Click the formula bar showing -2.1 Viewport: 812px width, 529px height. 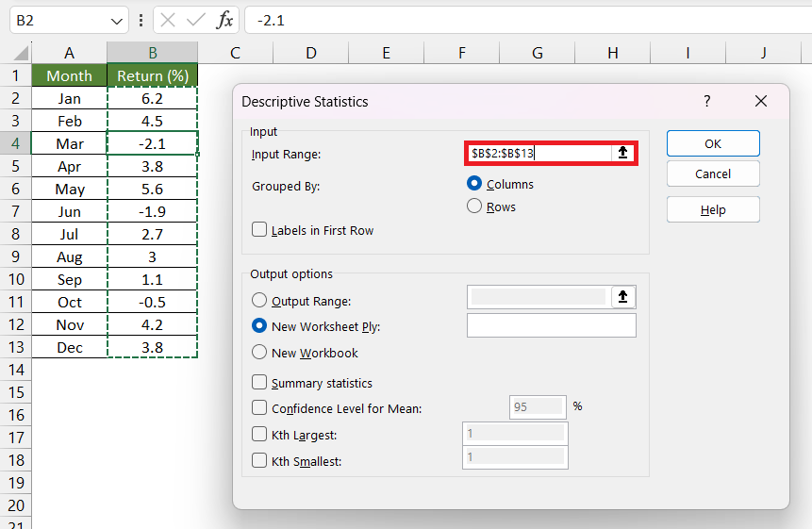tap(528, 20)
